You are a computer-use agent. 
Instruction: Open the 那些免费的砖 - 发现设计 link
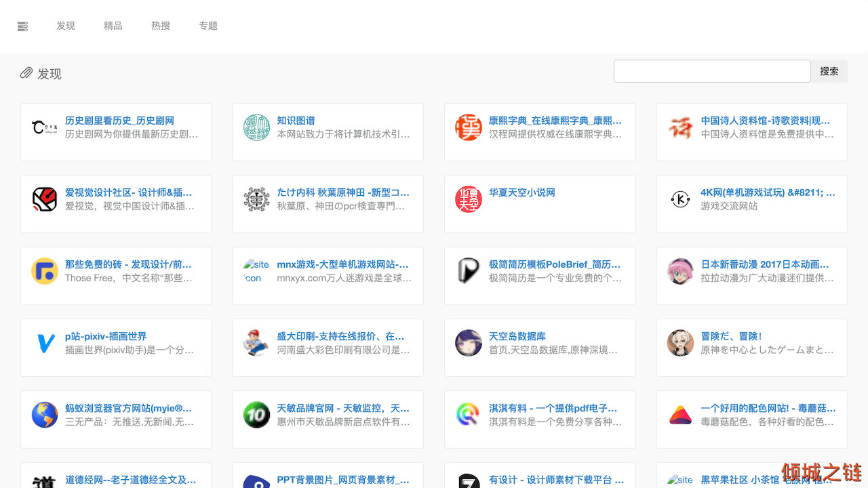[x=129, y=264]
